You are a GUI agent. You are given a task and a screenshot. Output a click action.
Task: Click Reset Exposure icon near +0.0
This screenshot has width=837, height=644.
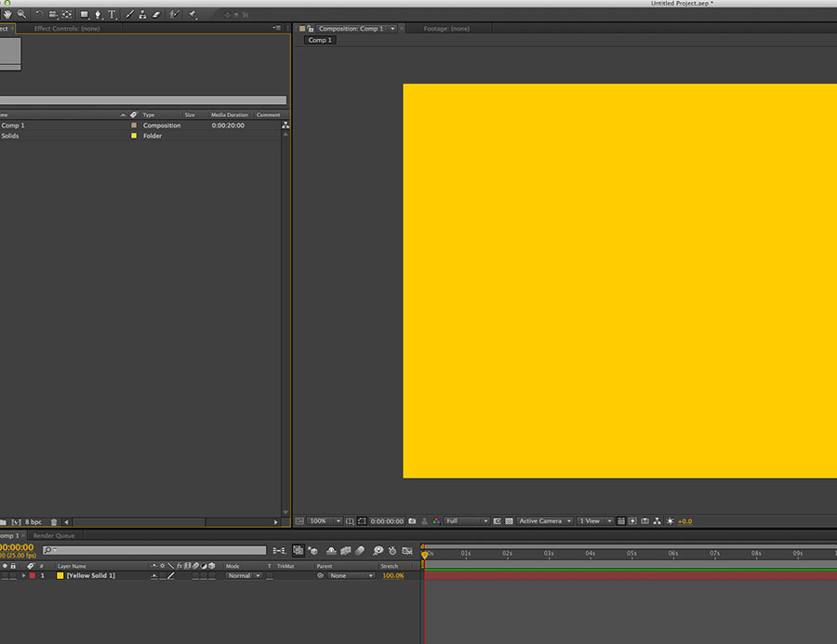click(x=671, y=521)
